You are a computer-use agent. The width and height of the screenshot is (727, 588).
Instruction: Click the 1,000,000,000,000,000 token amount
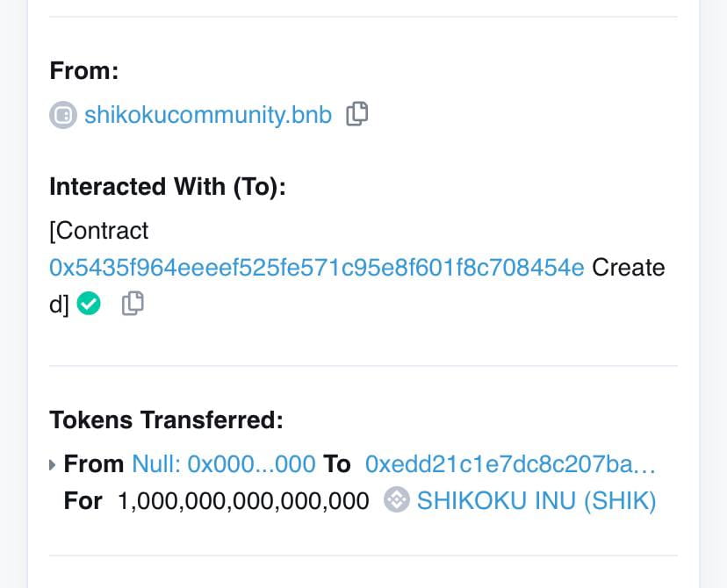point(243,501)
